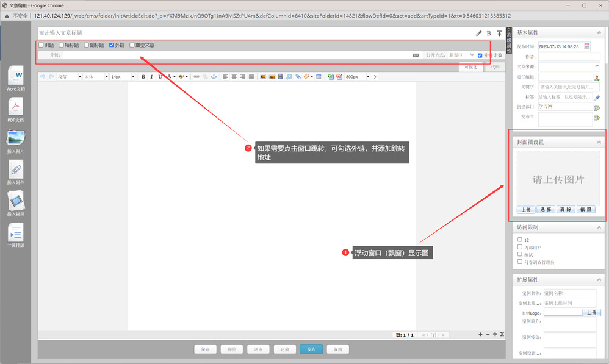Switch to the 可视化 editor tab
The width and height of the screenshot is (609, 364).
(x=471, y=67)
